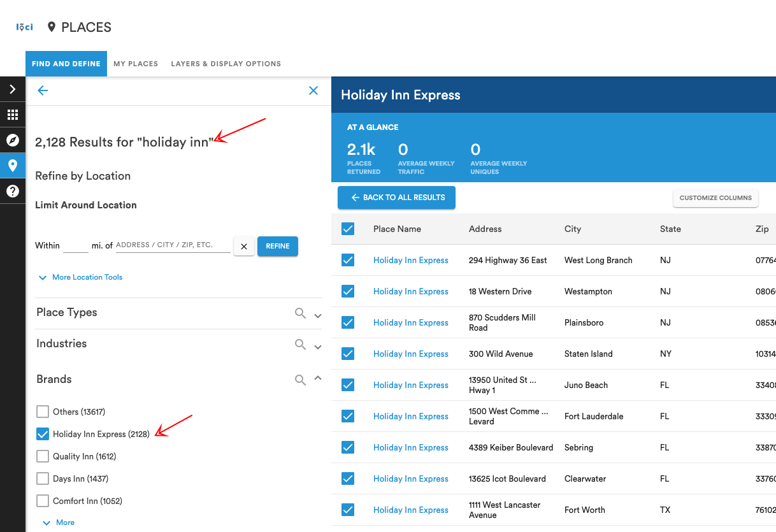Check the Others (13617) brand
The height and width of the screenshot is (532, 776).
coord(43,412)
